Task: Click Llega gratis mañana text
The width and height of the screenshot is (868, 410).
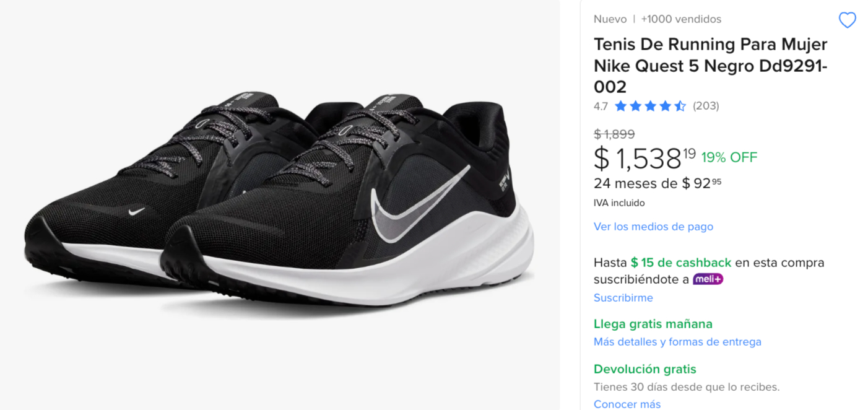Action: pyautogui.click(x=653, y=324)
